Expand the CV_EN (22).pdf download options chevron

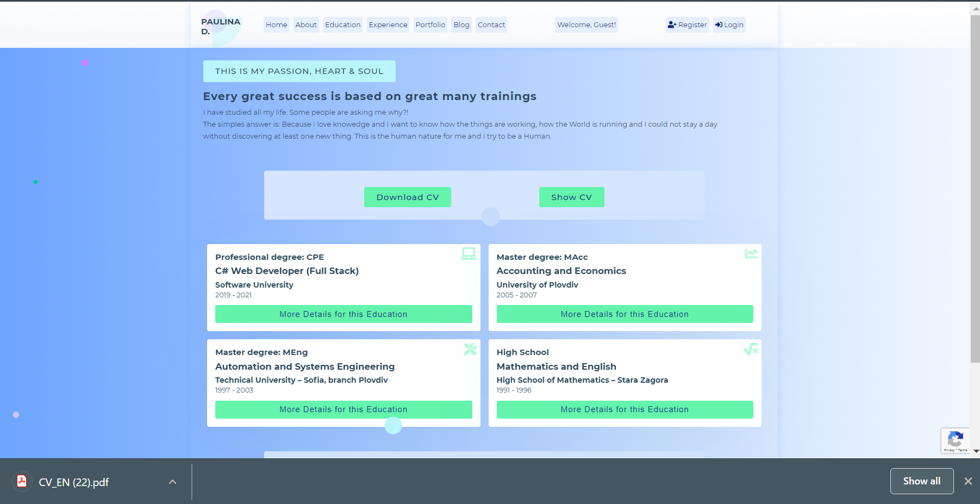172,482
